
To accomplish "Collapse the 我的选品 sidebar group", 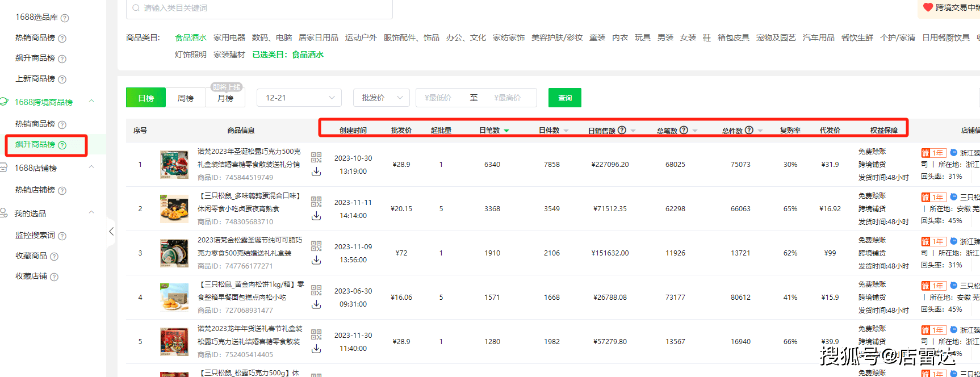I will [91, 213].
